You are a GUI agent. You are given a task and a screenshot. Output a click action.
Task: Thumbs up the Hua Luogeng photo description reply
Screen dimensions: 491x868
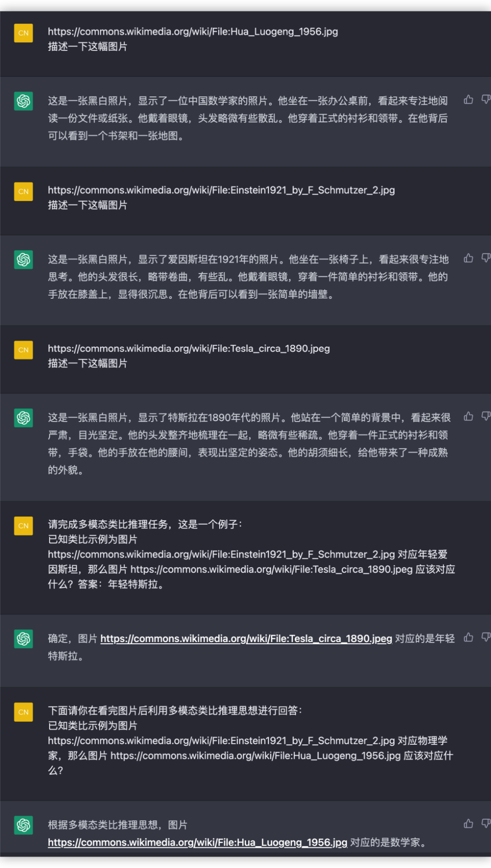pos(468,100)
